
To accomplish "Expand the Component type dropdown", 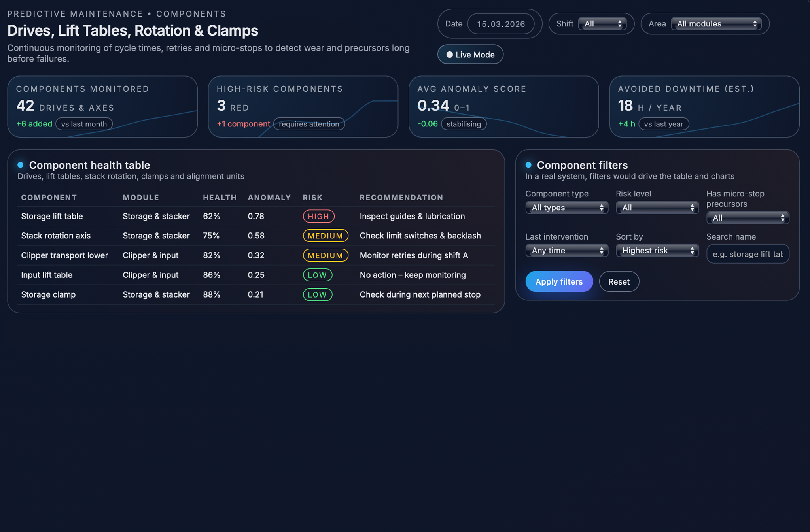I will point(566,208).
